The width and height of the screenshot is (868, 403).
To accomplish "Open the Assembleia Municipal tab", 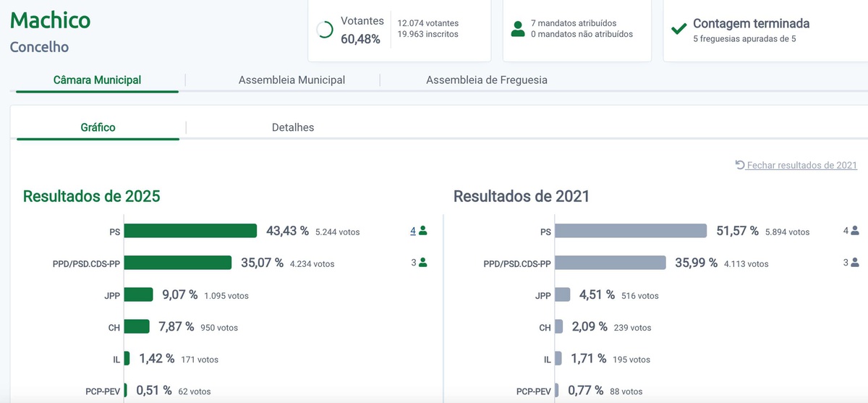I will point(292,80).
